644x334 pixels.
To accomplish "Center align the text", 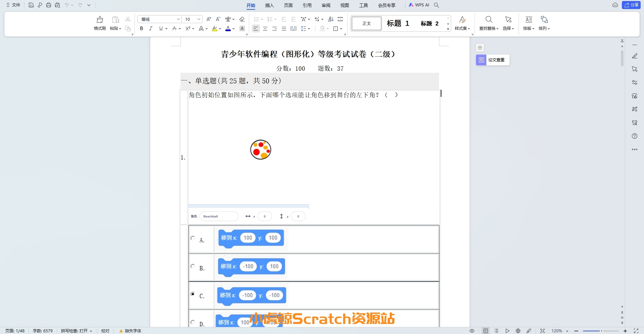I will coord(265,28).
